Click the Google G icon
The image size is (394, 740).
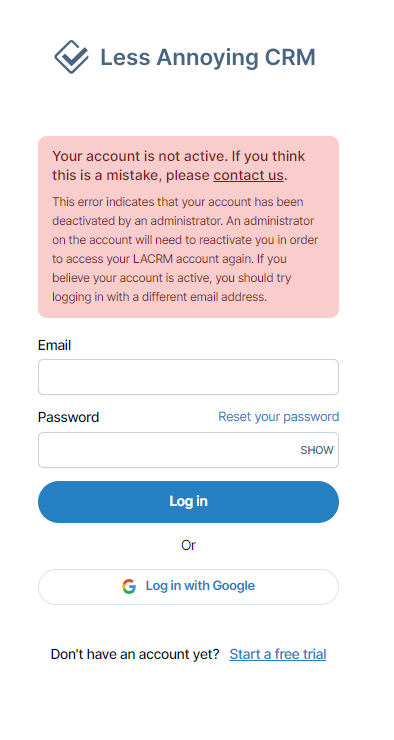coord(129,586)
